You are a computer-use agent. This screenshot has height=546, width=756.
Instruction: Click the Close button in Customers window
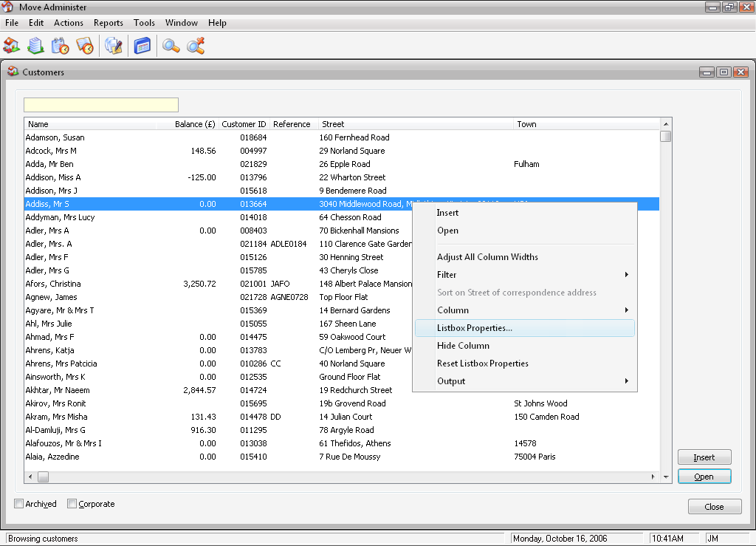(x=714, y=507)
